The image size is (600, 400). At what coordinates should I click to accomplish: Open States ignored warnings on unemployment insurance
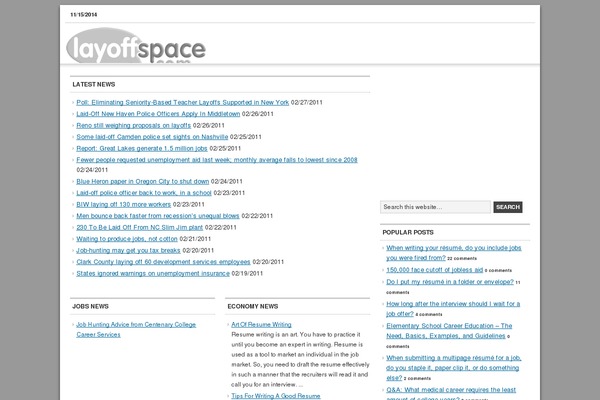[x=153, y=273]
